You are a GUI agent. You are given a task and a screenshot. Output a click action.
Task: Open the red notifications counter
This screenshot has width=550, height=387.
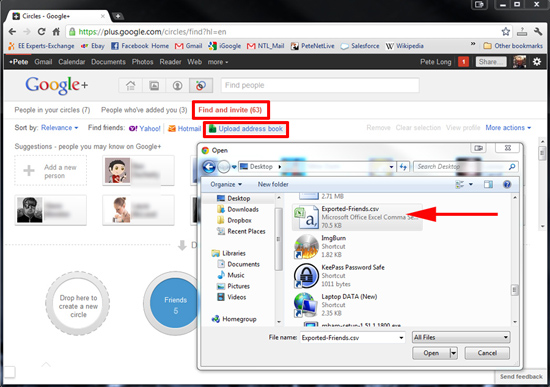pyautogui.click(x=463, y=62)
